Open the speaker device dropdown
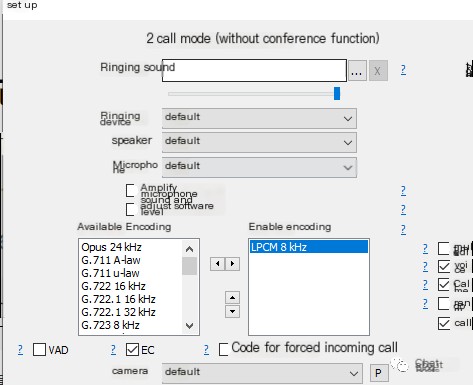 [259, 142]
